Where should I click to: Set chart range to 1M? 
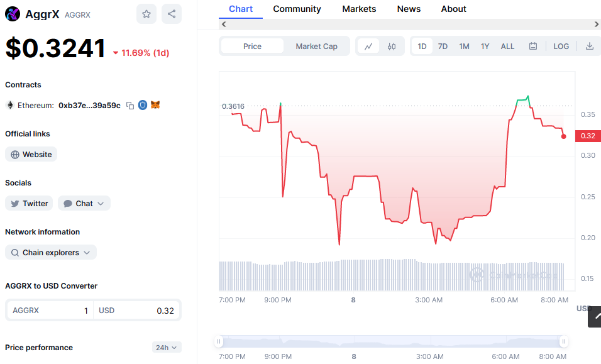(x=464, y=47)
